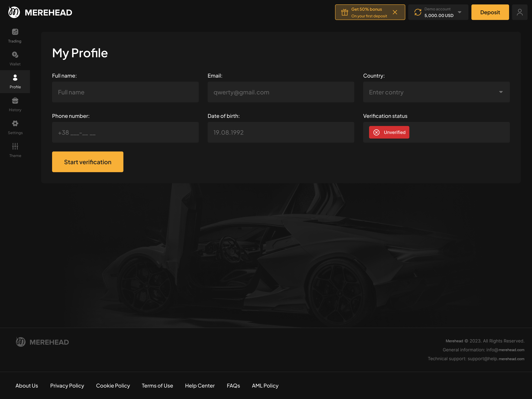Open Trading from the sidebar chart icon
The image size is (532, 399).
(15, 32)
